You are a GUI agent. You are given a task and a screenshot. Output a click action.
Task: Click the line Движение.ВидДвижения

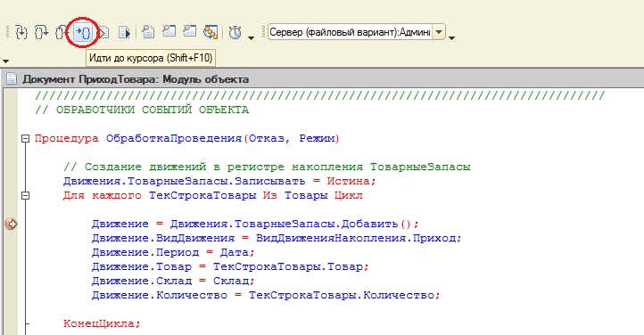277,238
